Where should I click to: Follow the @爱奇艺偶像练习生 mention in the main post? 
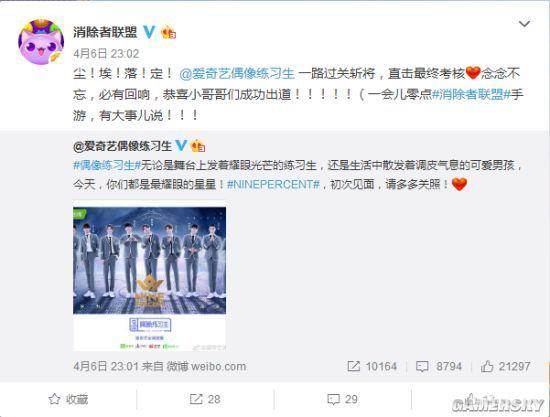pyautogui.click(x=237, y=74)
